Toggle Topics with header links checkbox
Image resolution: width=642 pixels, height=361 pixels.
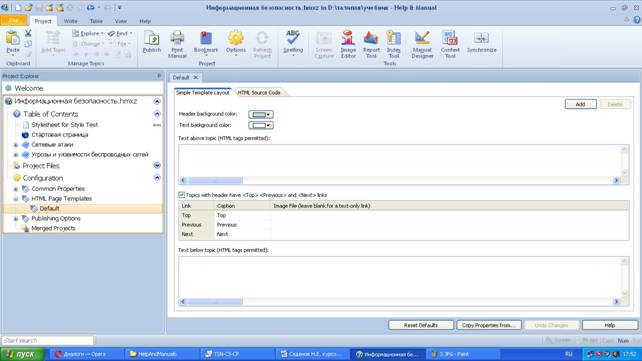(x=181, y=195)
